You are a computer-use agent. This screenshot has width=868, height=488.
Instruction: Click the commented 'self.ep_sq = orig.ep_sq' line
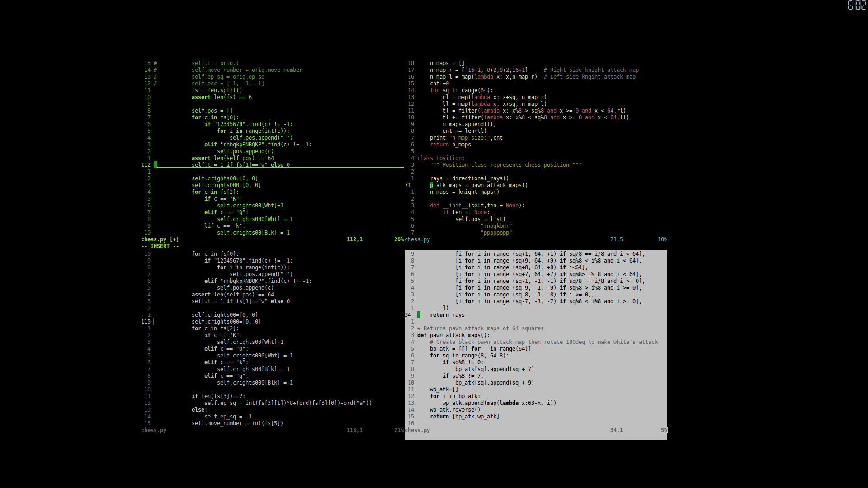(228, 77)
